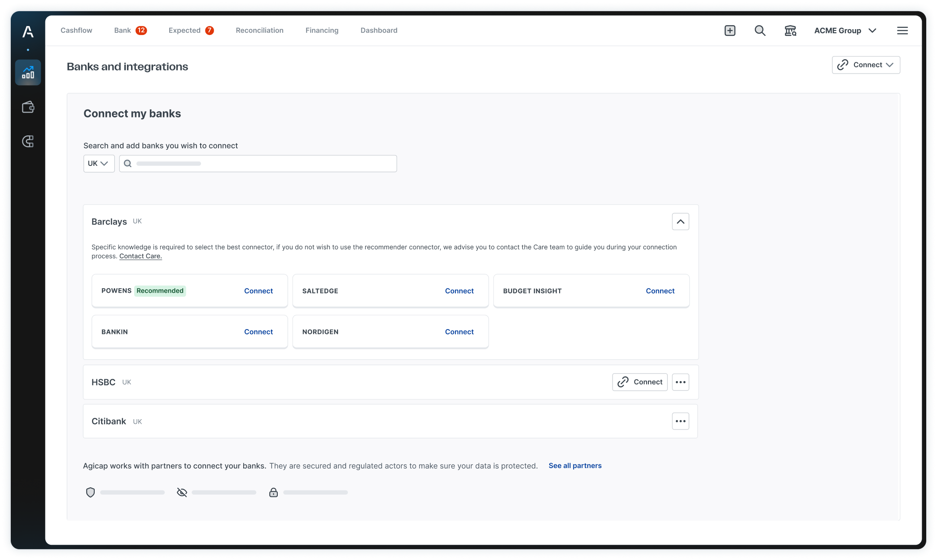Click See all partners link
937x560 pixels.
pos(575,465)
